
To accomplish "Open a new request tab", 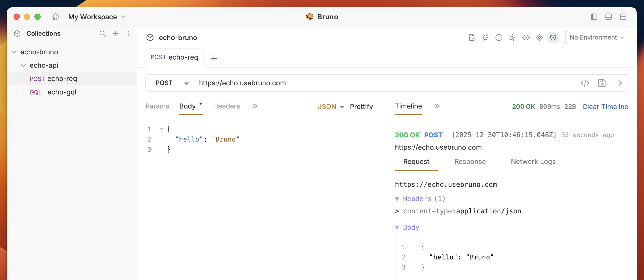I will [214, 58].
